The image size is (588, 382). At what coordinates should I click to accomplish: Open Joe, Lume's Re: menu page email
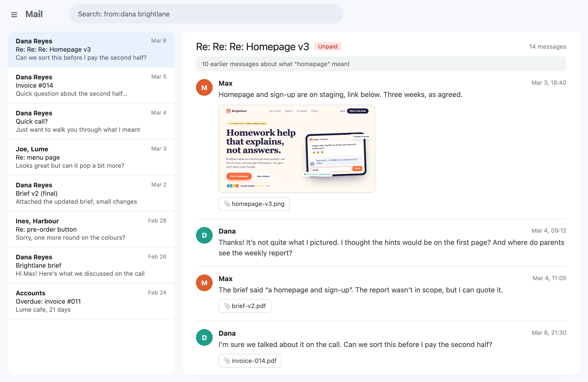click(x=91, y=157)
